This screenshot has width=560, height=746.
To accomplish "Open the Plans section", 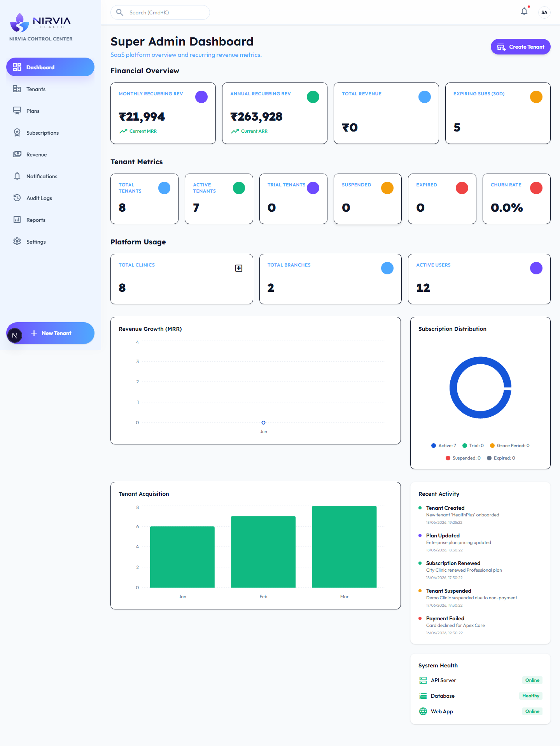I will click(50, 111).
